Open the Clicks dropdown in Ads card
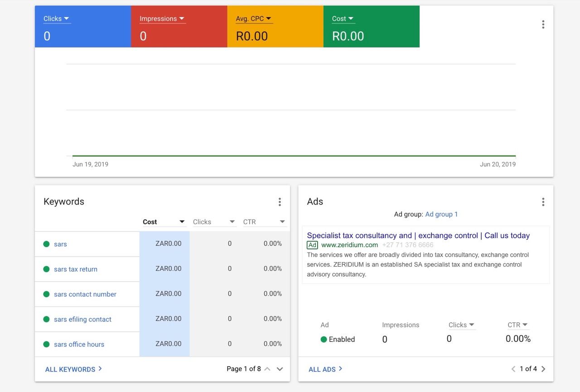The width and height of the screenshot is (580, 392). [x=461, y=325]
